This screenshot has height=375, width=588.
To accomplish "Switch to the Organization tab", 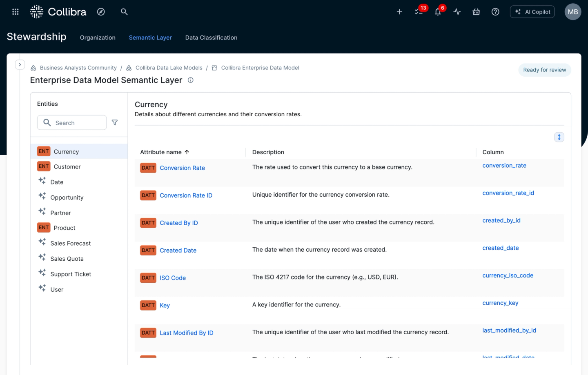I will [98, 38].
